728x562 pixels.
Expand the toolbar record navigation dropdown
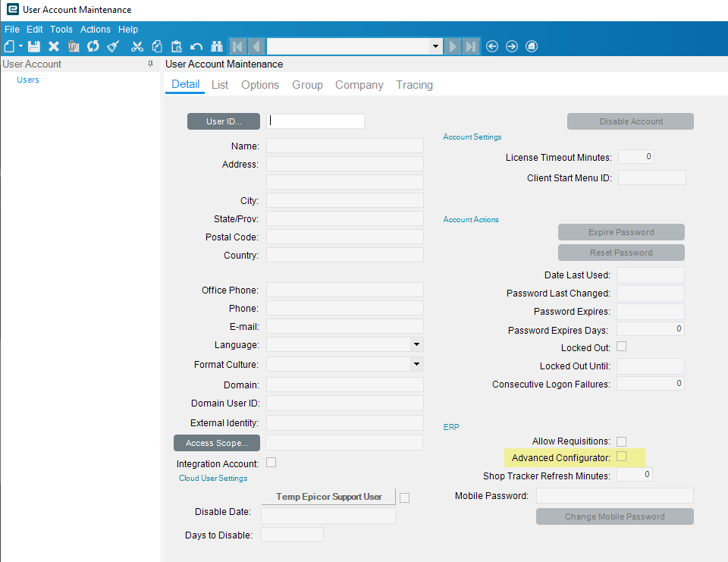point(435,46)
